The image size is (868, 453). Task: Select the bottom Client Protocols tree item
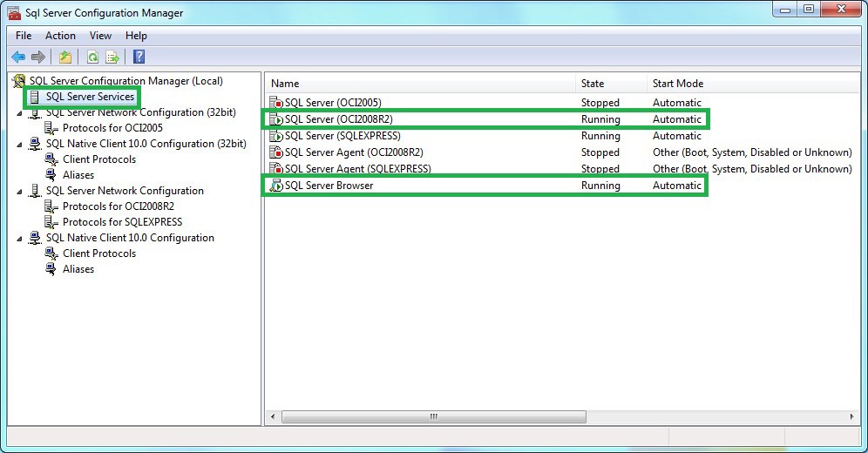pyautogui.click(x=99, y=254)
